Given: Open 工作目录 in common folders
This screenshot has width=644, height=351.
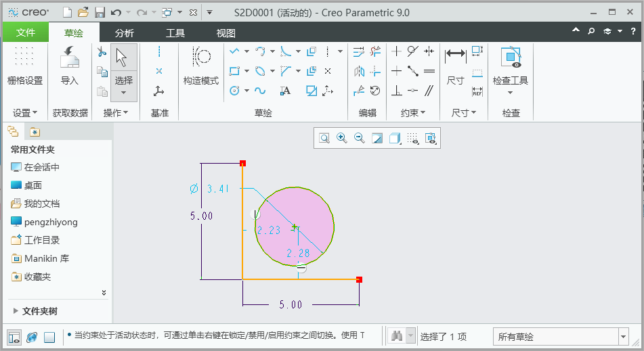Looking at the screenshot, I should tap(36, 240).
